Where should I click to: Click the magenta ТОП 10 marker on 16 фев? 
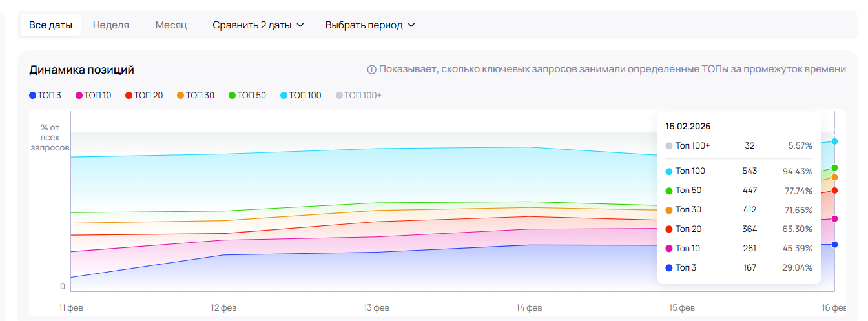[834, 219]
